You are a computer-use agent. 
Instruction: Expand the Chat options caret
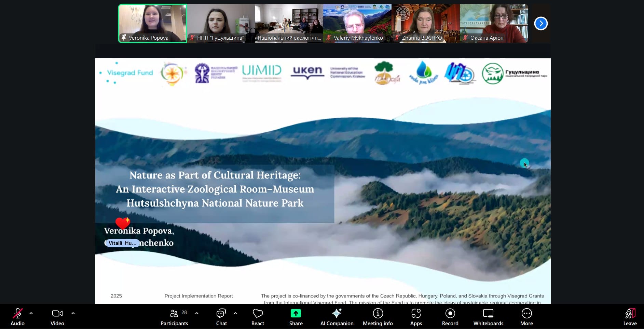pos(235,313)
